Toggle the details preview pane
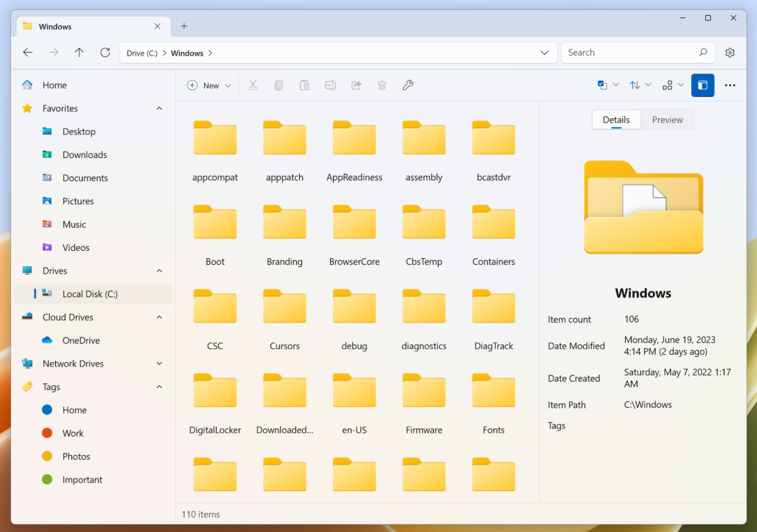This screenshot has height=532, width=757. 703,85
